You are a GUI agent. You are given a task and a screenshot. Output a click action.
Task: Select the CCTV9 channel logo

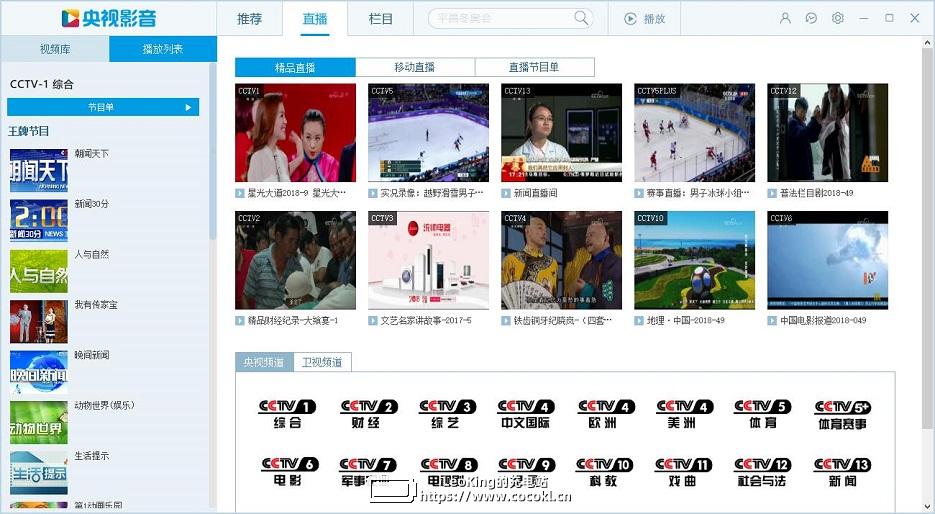527,472
